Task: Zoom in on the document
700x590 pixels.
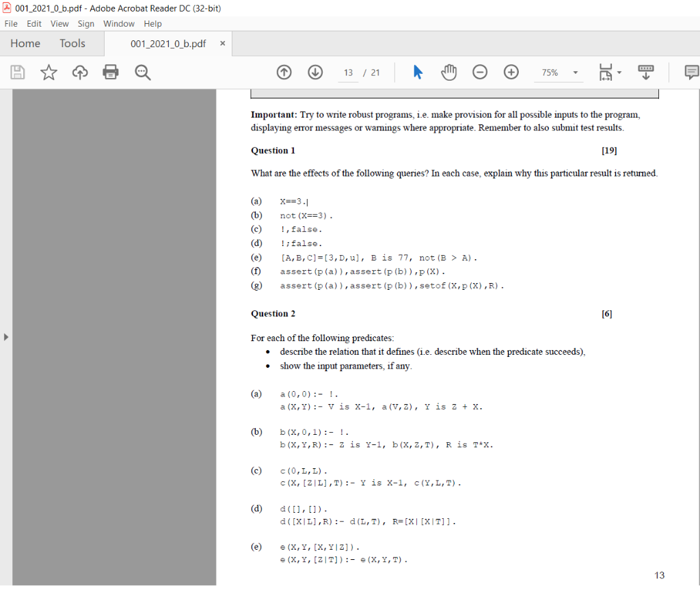Action: click(511, 72)
